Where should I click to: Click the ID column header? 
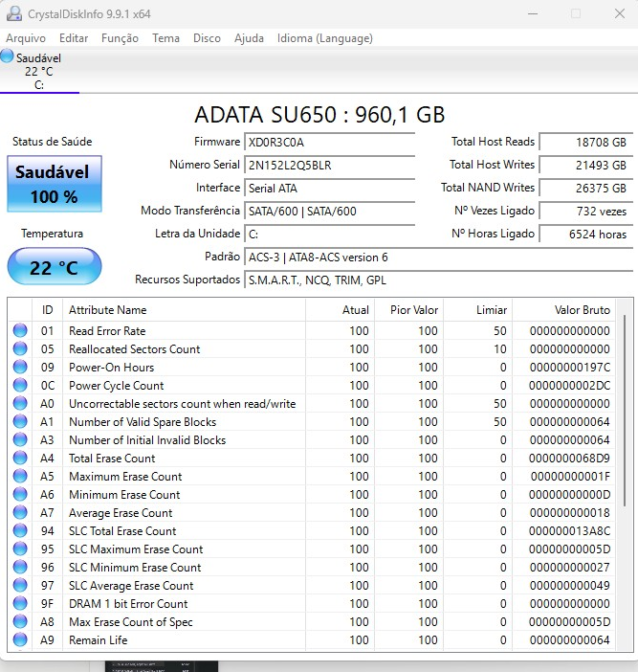tap(47, 310)
